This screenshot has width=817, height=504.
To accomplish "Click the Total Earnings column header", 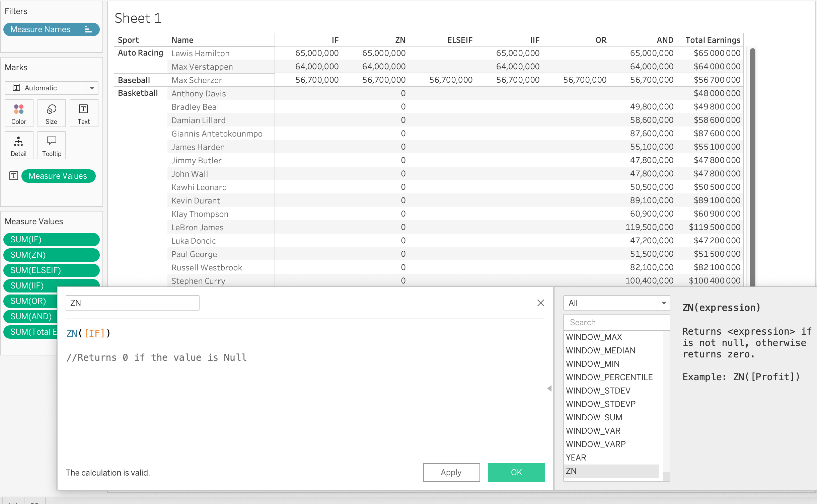I will pyautogui.click(x=713, y=40).
